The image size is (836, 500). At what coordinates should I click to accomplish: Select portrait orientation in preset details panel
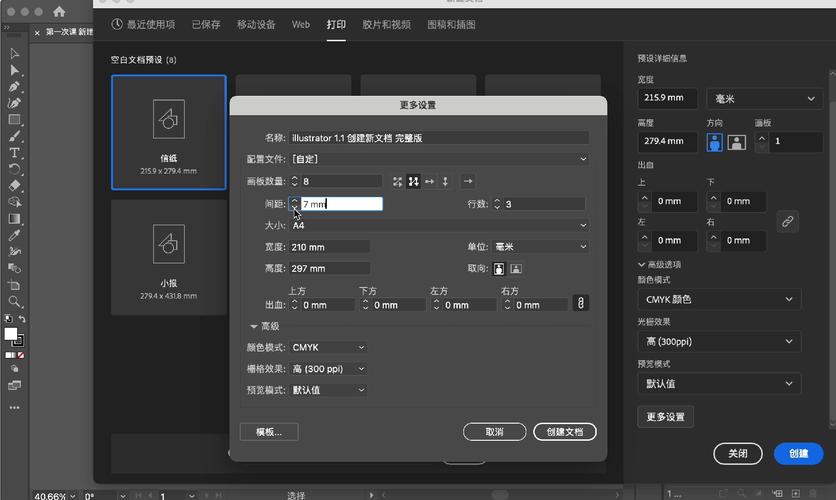(x=714, y=142)
